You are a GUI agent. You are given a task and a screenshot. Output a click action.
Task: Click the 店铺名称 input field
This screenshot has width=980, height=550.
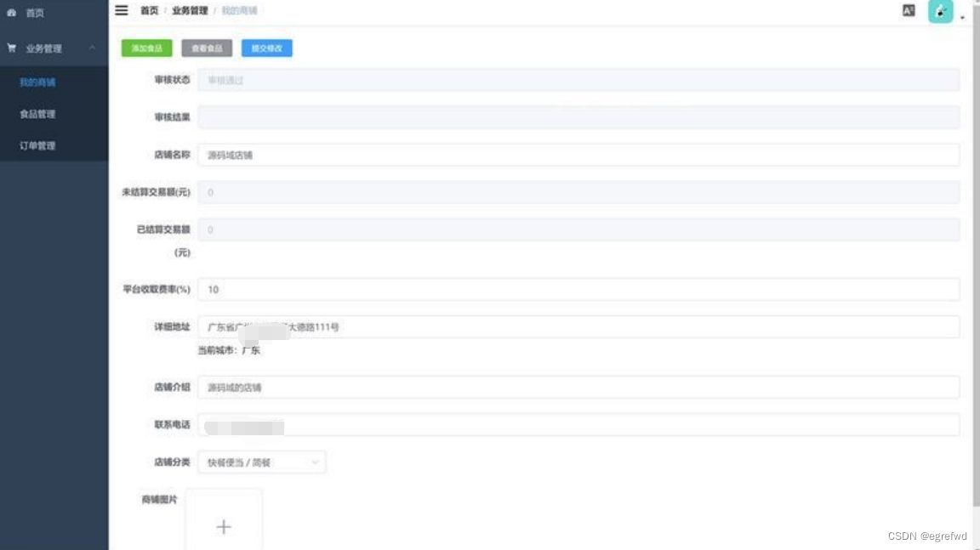(x=578, y=156)
